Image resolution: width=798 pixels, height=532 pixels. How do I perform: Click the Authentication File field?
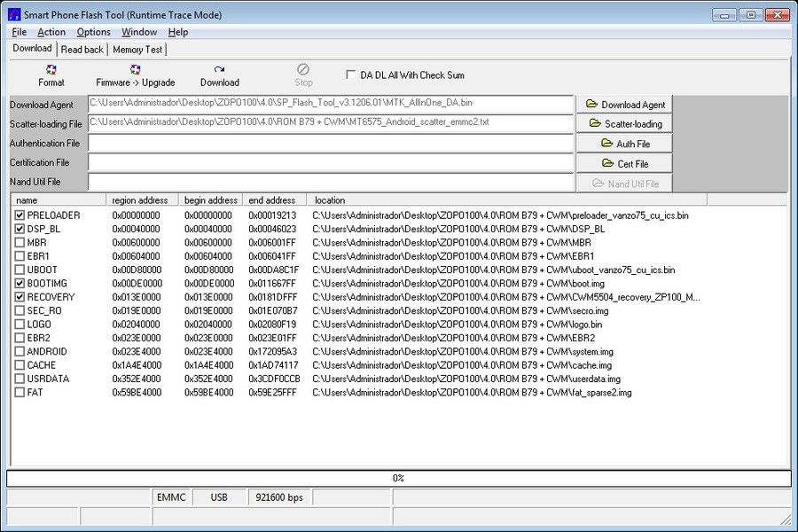pyautogui.click(x=331, y=143)
